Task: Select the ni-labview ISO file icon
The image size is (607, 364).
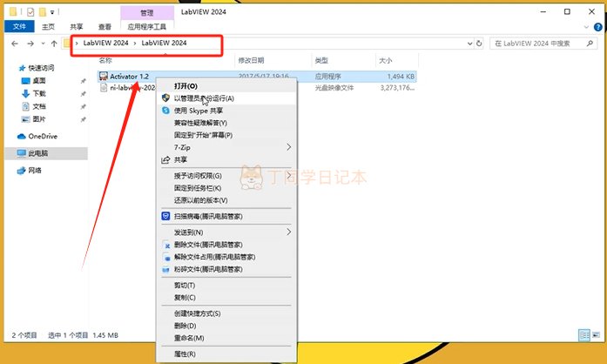Action: point(104,88)
